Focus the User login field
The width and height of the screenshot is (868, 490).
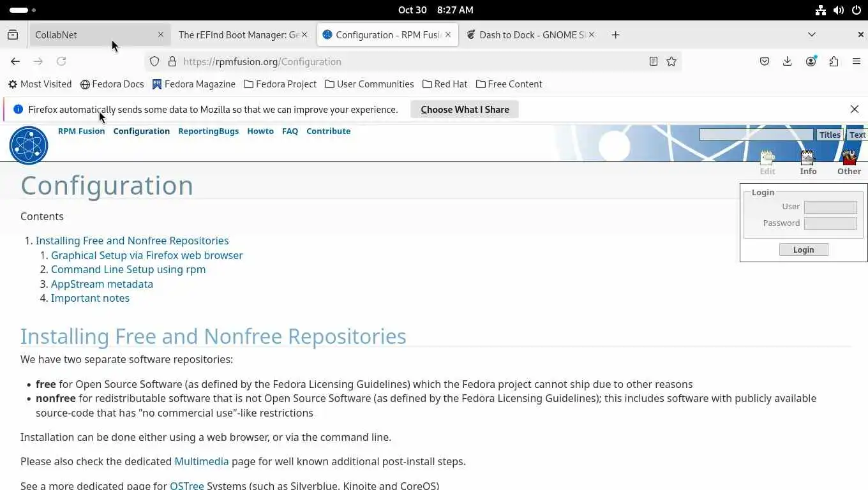click(x=830, y=207)
